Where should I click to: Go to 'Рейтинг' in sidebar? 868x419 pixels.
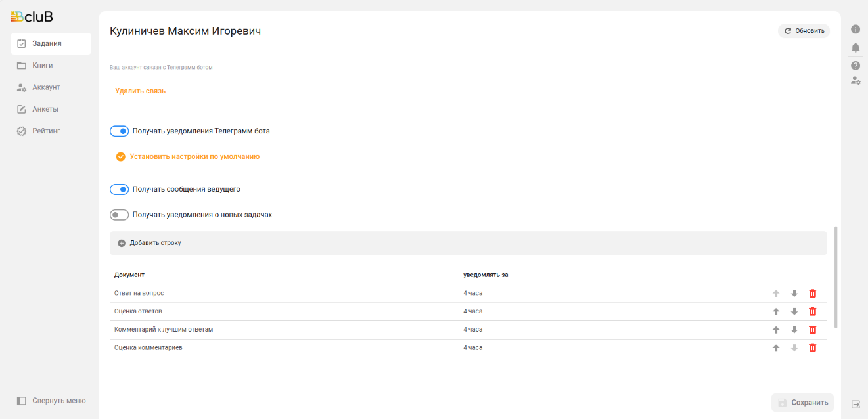click(46, 131)
